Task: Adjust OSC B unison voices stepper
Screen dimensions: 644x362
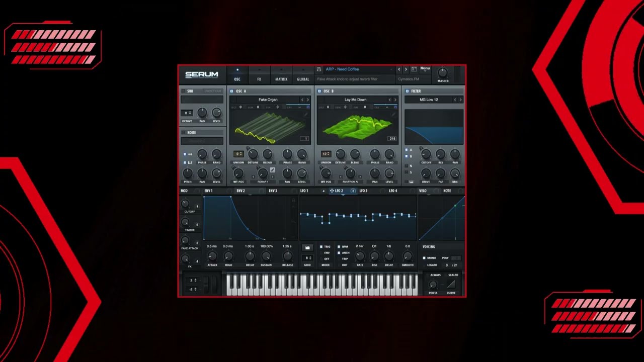Action: click(x=326, y=154)
